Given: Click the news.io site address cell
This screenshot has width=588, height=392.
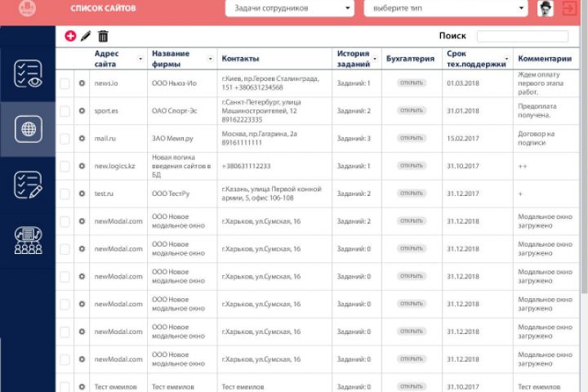Looking at the screenshot, I should pos(106,83).
